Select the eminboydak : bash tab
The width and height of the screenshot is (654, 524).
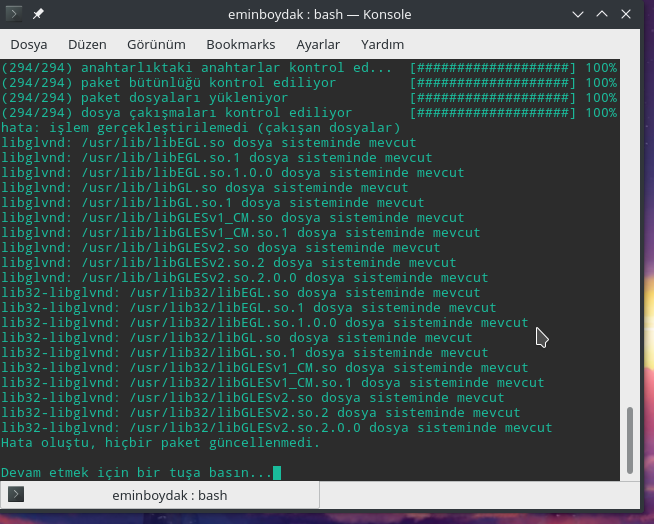(160, 495)
